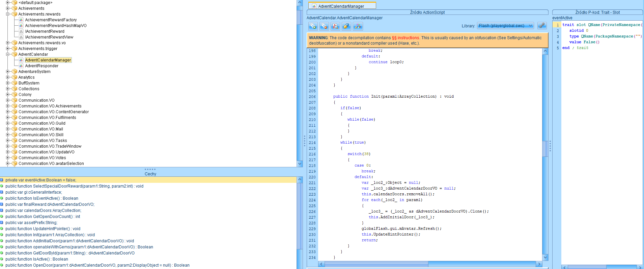Select AchievementRewardFactory in the tree

pyautogui.click(x=51, y=20)
